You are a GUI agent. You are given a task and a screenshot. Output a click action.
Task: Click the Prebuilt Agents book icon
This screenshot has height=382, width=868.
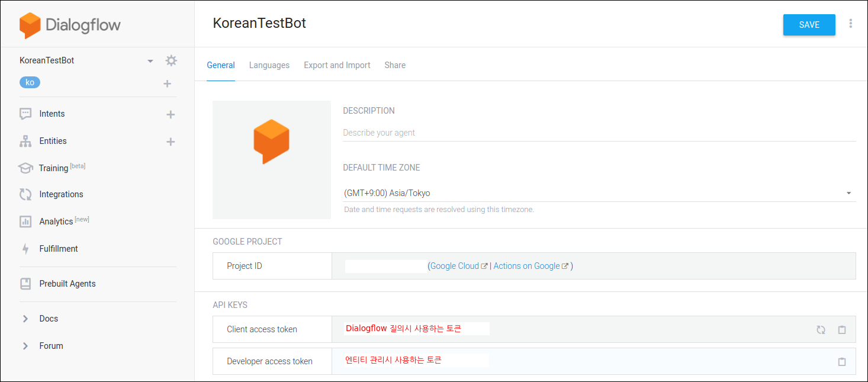(x=25, y=284)
